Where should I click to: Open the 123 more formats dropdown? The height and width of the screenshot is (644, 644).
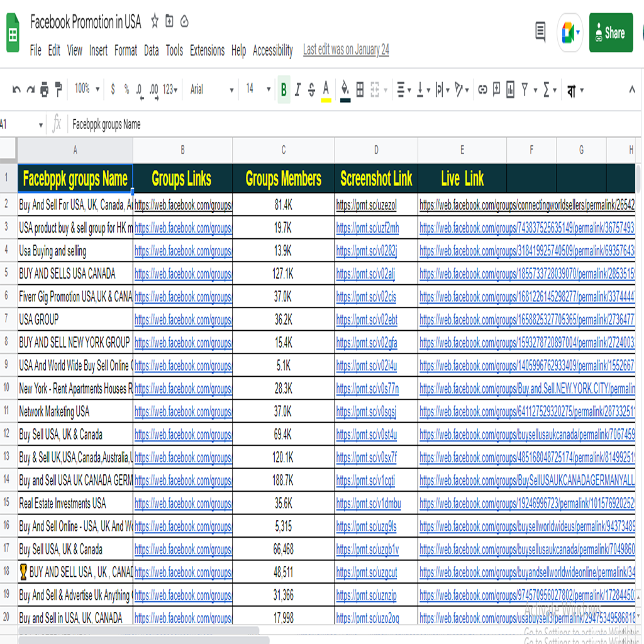pos(170,89)
